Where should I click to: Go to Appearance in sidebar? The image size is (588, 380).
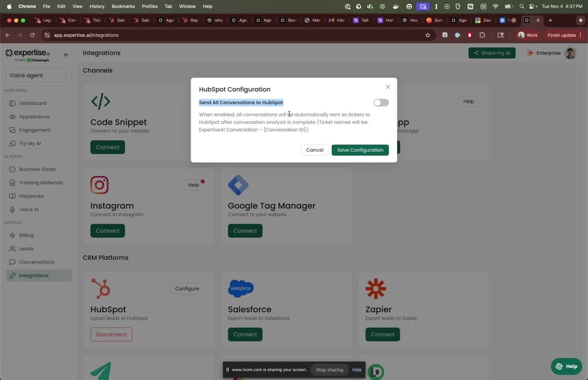tap(34, 117)
